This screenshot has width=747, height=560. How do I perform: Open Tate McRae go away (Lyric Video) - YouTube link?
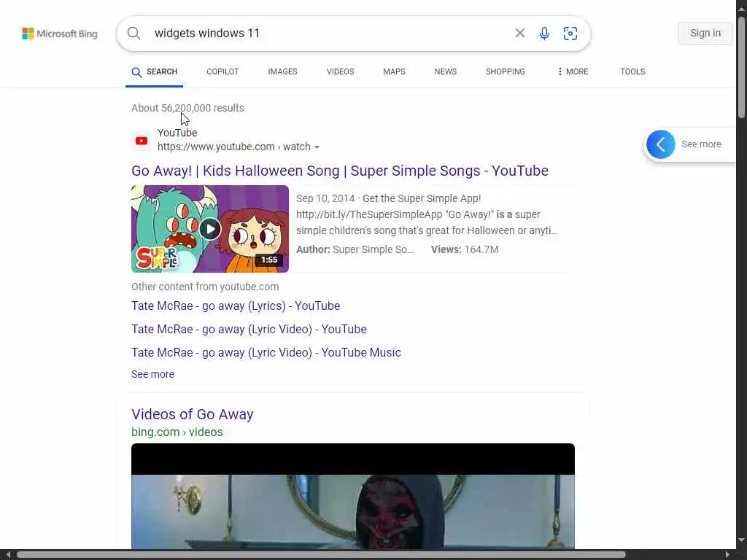(x=249, y=329)
